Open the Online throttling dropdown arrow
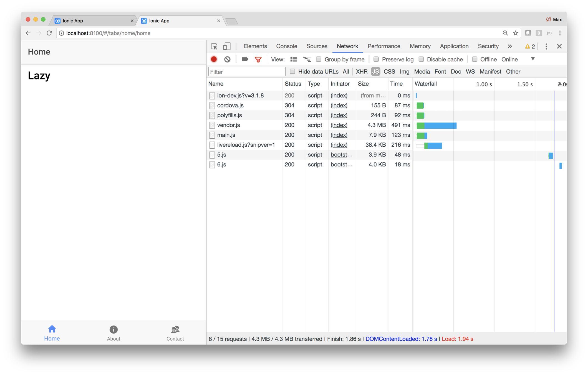 click(x=533, y=59)
